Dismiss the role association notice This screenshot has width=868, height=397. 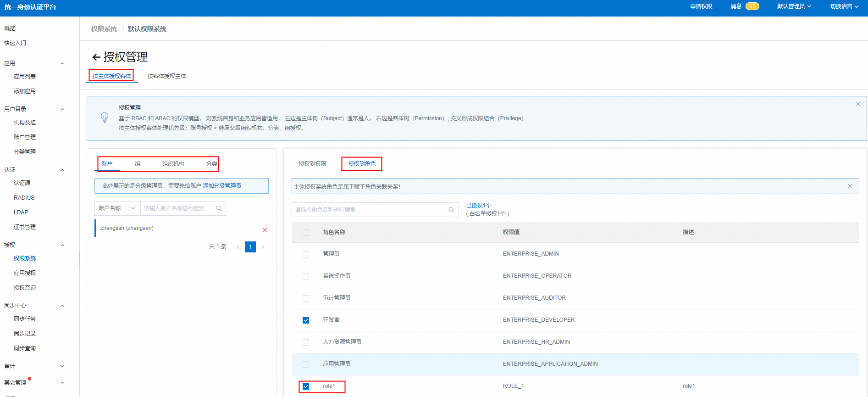850,186
